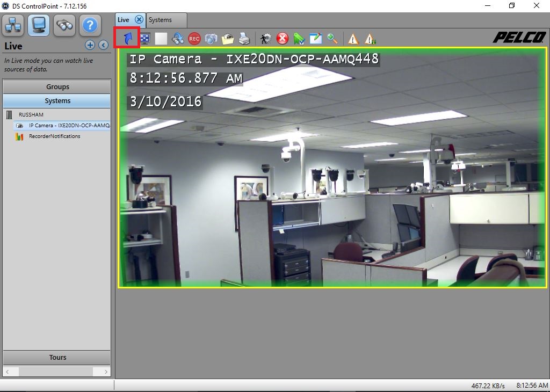Collapse the Live panel with the chevron

[x=103, y=45]
